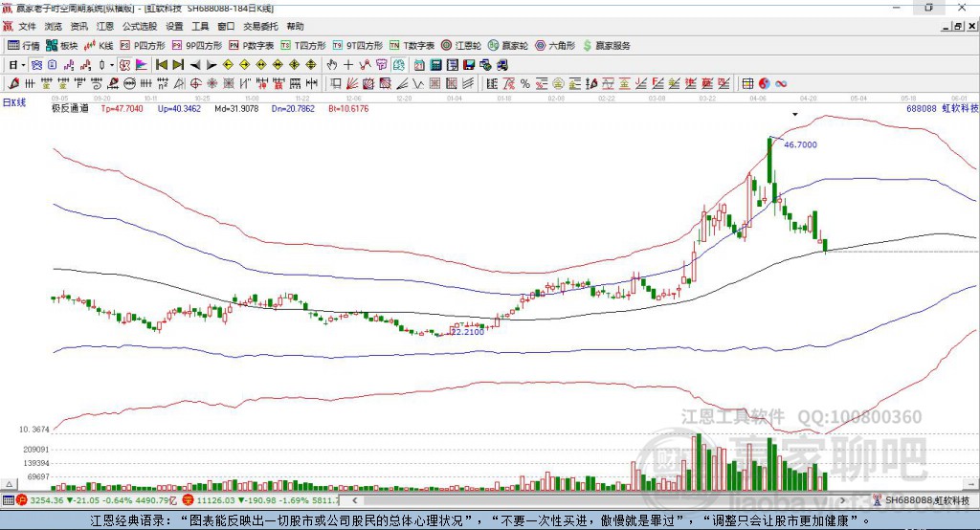Click the blue infinity loop icon

781,84
